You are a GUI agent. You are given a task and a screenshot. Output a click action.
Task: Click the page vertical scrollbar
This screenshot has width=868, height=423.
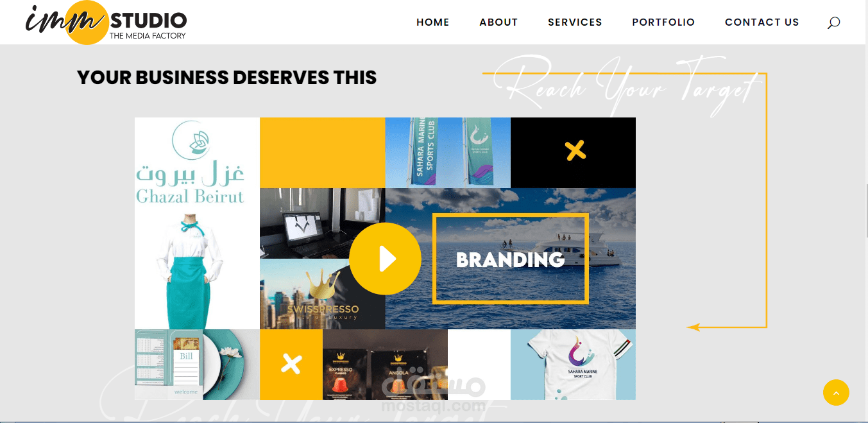[865, 212]
